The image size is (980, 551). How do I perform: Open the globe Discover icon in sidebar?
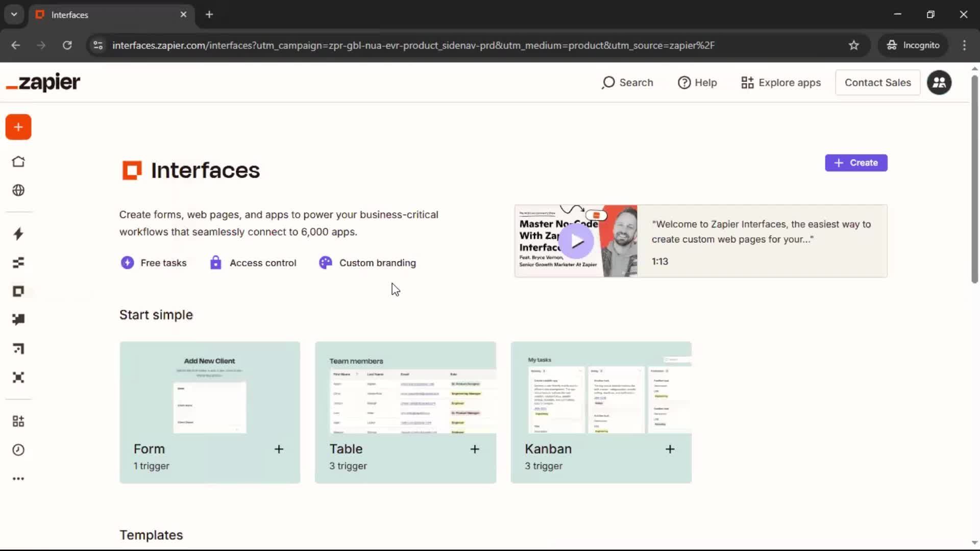[18, 190]
